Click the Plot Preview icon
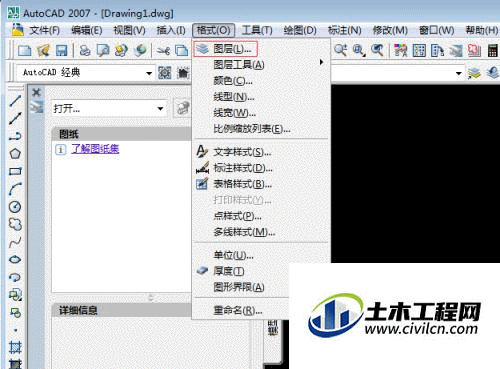The image size is (500, 369). [x=103, y=51]
